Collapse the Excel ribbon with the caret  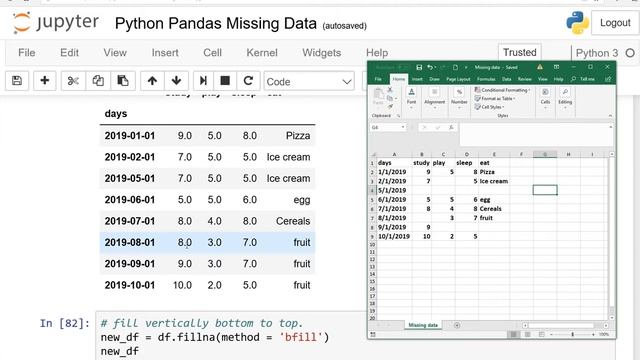610,116
